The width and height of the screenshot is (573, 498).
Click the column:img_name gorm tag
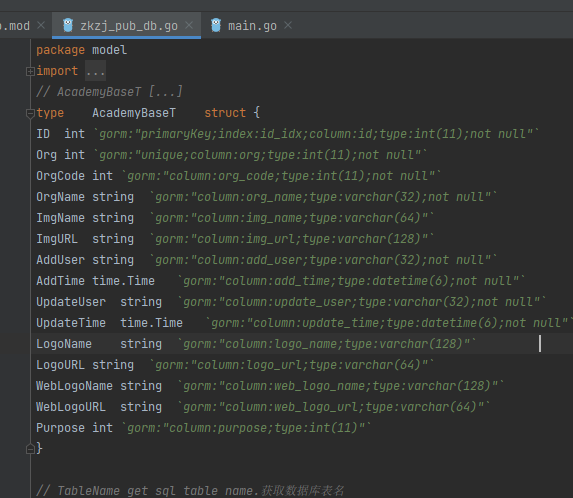coord(292,218)
